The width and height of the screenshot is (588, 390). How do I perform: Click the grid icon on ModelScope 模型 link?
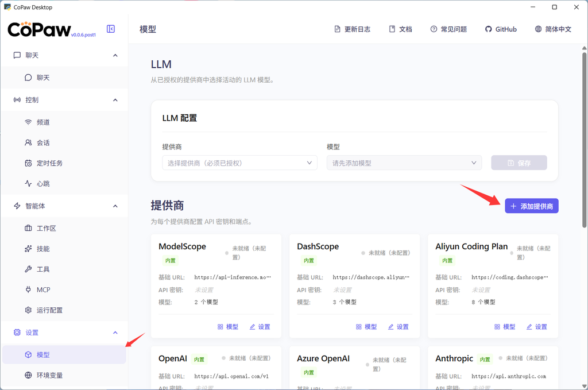[x=220, y=327]
